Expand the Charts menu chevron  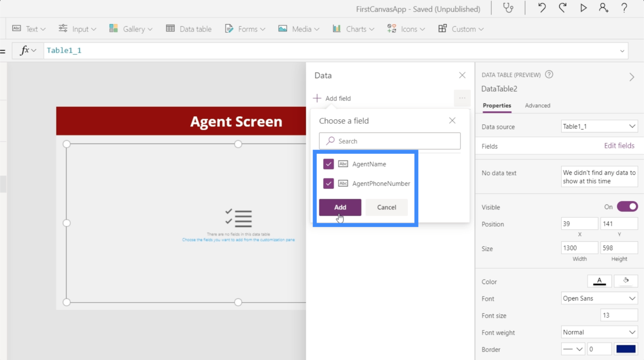371,29
